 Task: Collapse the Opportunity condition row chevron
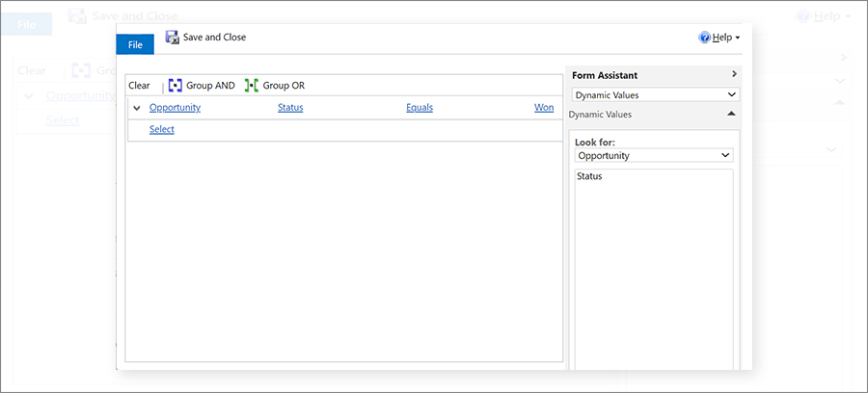tap(137, 108)
